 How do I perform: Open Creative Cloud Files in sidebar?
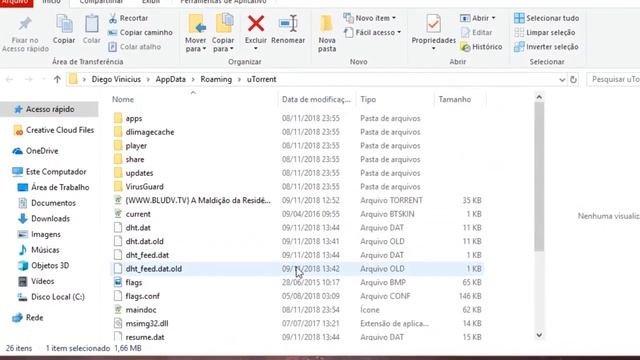(53, 130)
